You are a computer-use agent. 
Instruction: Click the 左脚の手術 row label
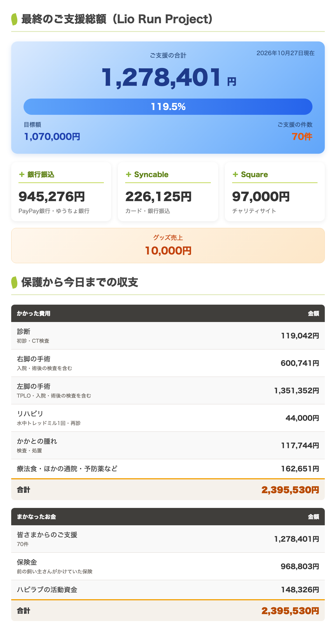[x=34, y=386]
